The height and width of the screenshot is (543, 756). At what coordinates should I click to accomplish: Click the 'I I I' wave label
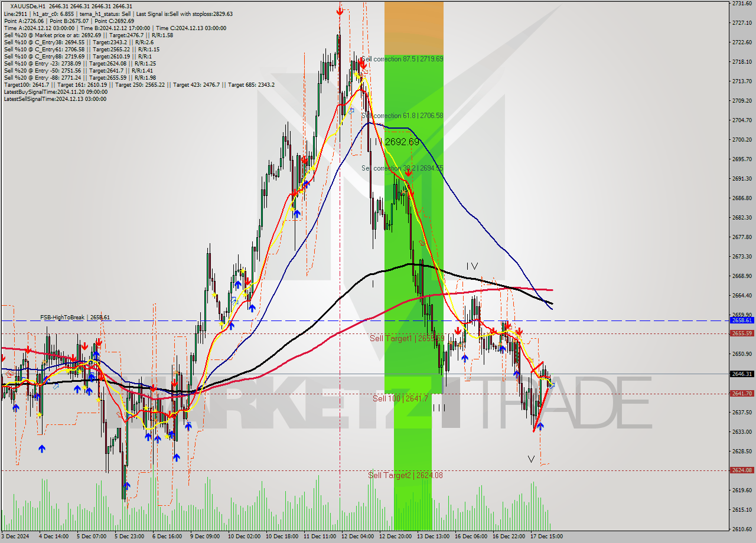tap(439, 408)
